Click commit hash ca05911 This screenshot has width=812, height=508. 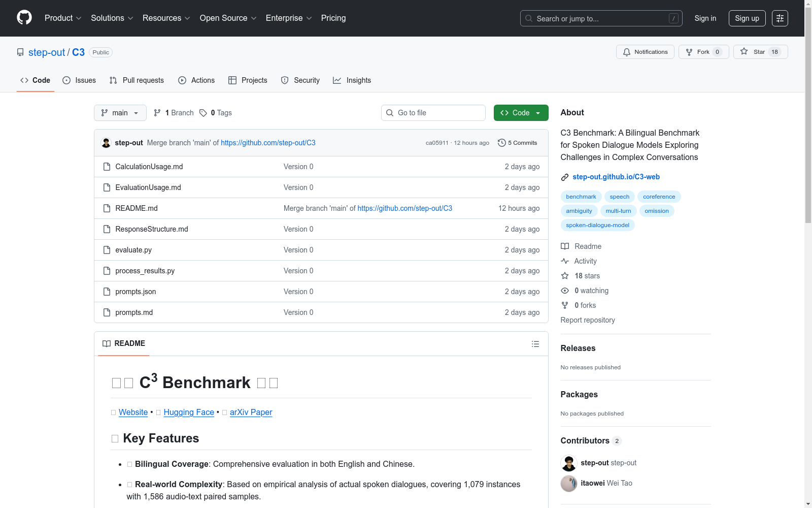[437, 143]
